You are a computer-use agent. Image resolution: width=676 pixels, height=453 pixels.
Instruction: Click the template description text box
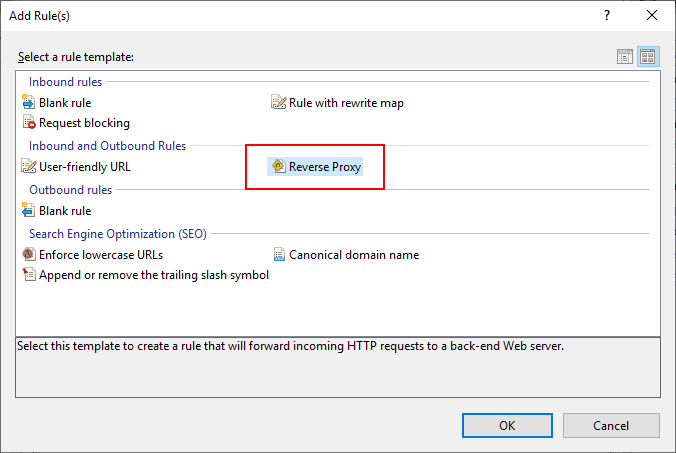pyautogui.click(x=337, y=366)
